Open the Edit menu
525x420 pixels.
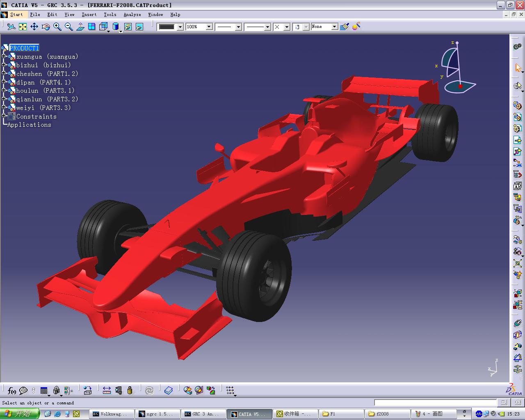coord(52,14)
